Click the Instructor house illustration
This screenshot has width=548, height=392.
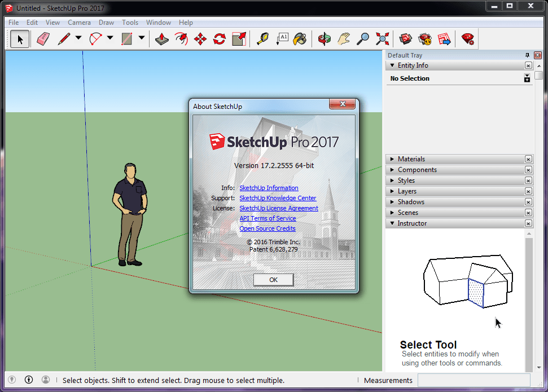tap(468, 281)
